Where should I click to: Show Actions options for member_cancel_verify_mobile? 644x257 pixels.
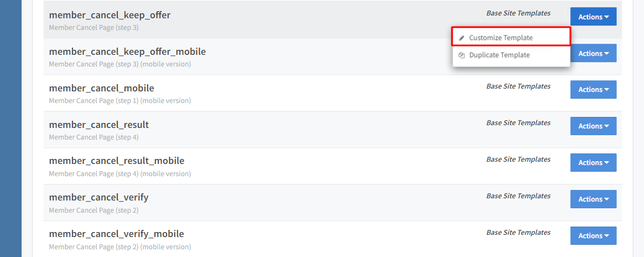593,236
